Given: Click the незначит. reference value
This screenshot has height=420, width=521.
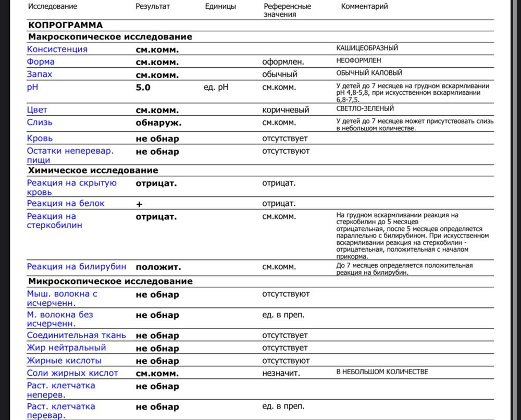Looking at the screenshot, I should coord(281,373).
